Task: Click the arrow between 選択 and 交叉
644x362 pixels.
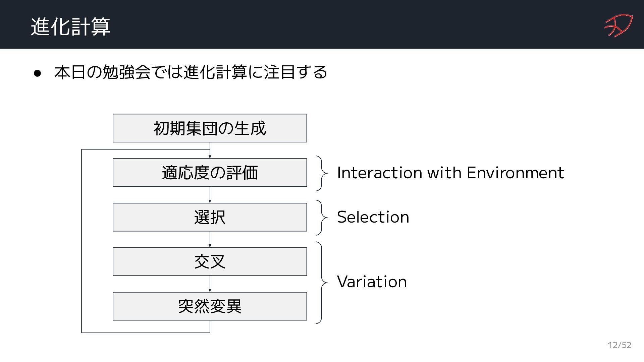Action: point(210,239)
